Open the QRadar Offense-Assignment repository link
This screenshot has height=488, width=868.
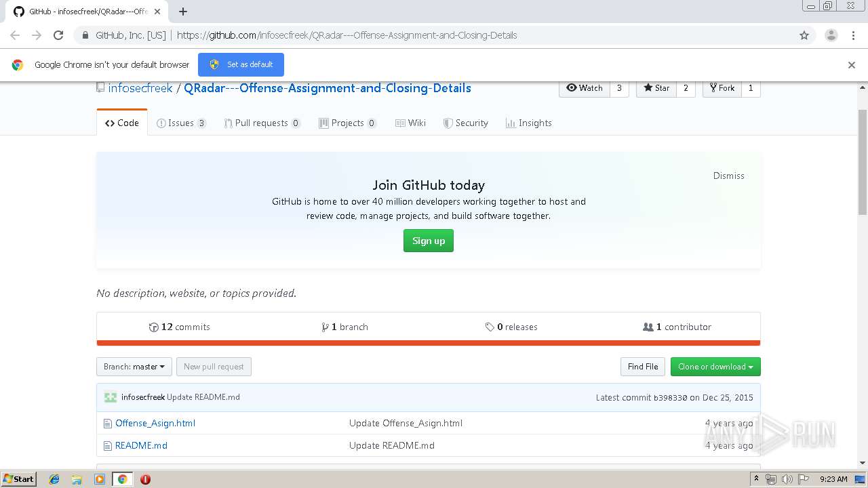328,88
